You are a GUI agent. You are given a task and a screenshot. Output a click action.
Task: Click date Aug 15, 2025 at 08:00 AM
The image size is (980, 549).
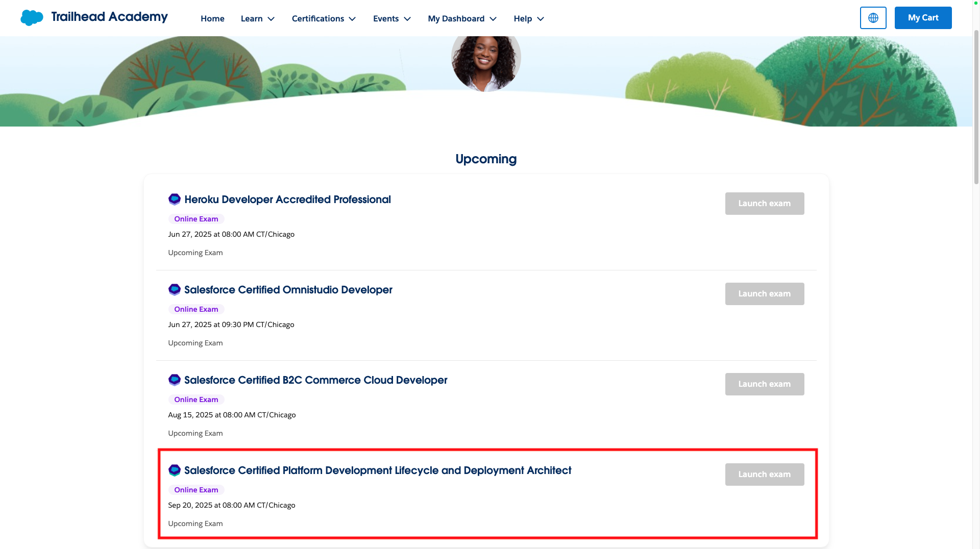click(x=232, y=415)
